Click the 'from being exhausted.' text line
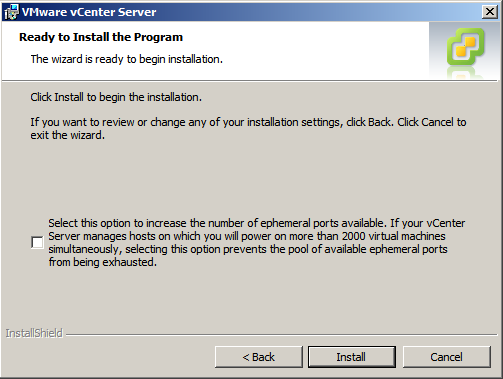 (x=103, y=262)
